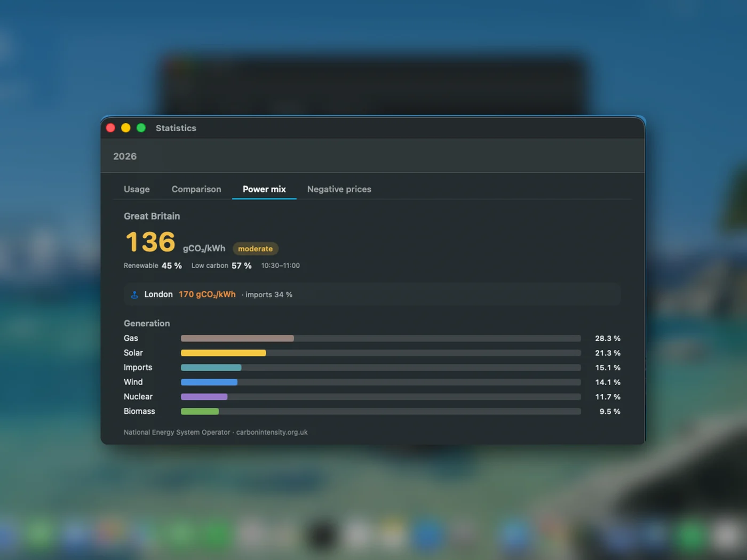Click the blue Wind generation bar

[209, 382]
